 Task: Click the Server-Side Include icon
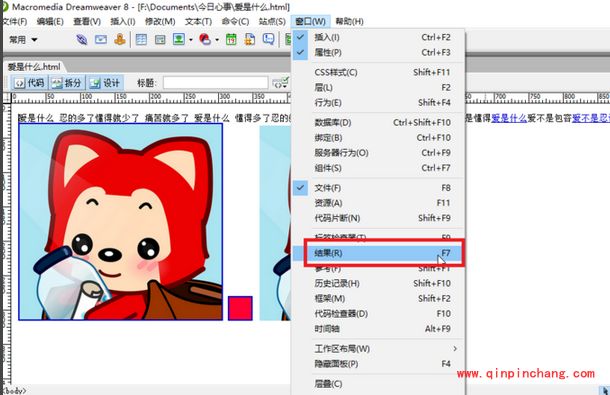pos(250,39)
